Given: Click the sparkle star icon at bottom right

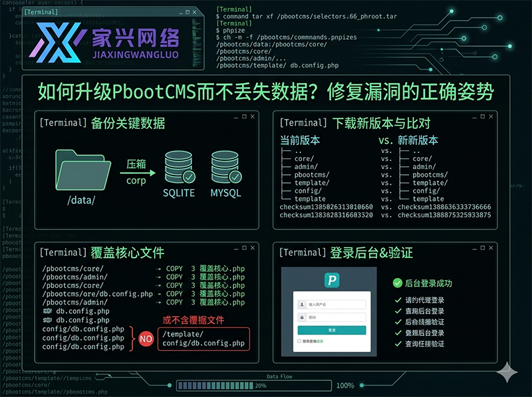Looking at the screenshot, I should 507,372.
